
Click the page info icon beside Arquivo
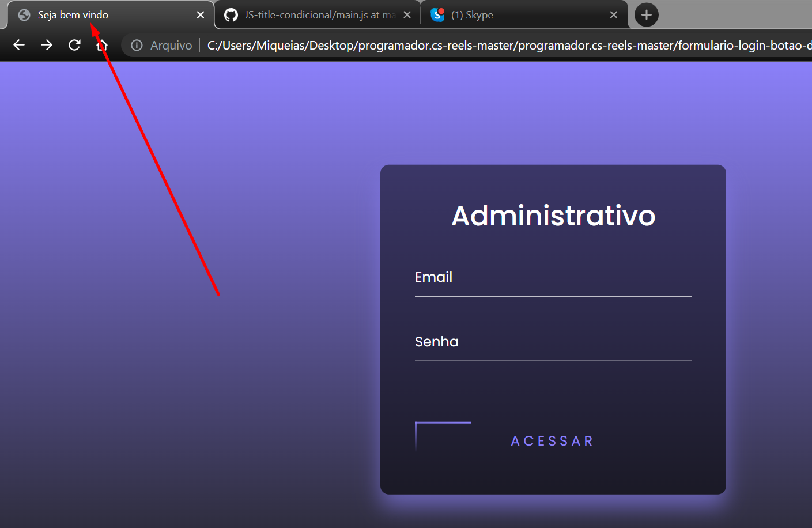tap(136, 45)
